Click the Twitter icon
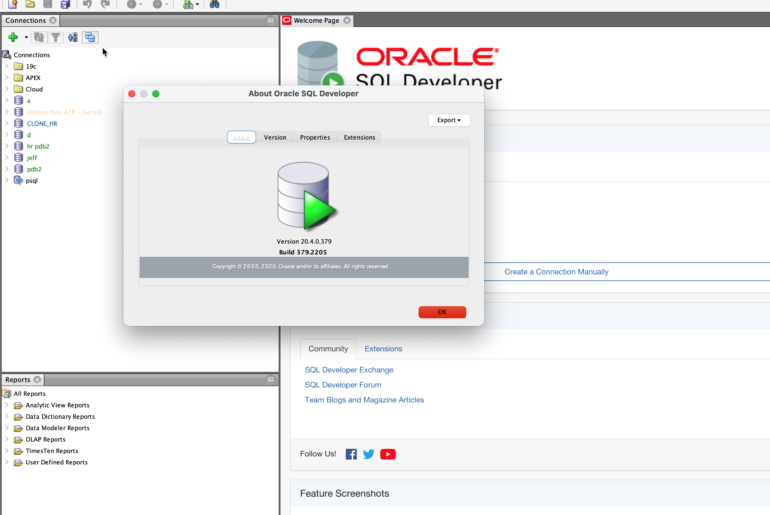Screen dimensions: 770x515 pyautogui.click(x=369, y=454)
